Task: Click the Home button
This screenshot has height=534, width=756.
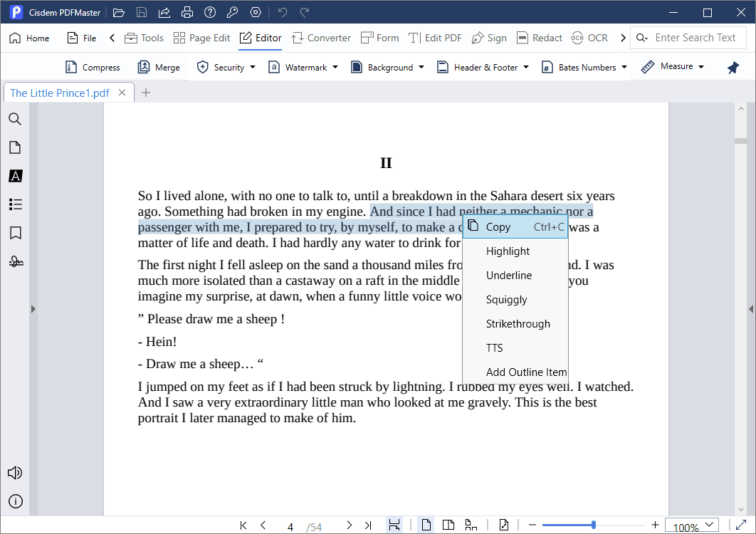Action: [x=29, y=38]
